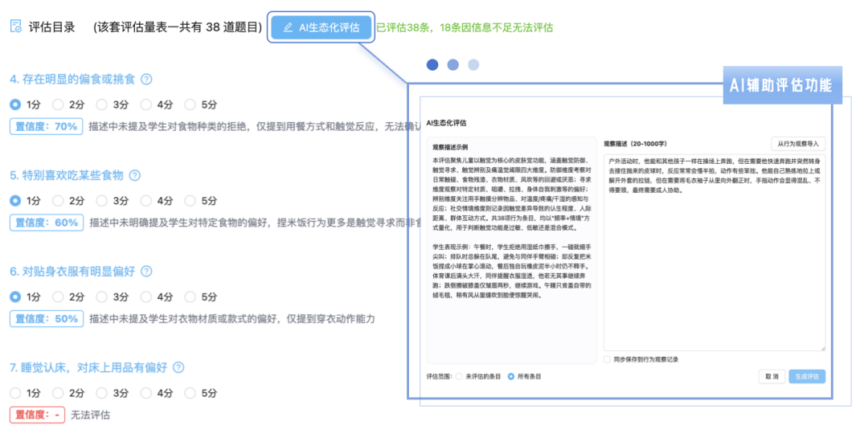This screenshot has height=446, width=868.
Task: Click the red 置信度: - badge
Action: pyautogui.click(x=37, y=415)
